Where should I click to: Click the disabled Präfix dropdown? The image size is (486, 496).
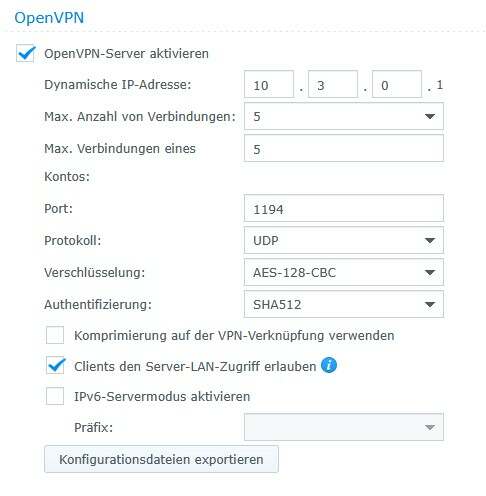coord(344,427)
